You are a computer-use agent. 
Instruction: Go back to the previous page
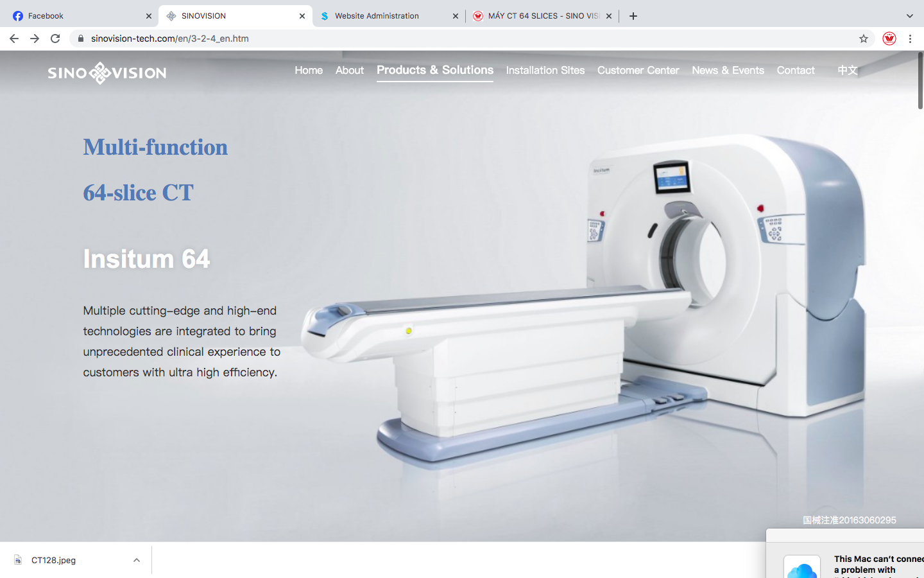pyautogui.click(x=14, y=39)
